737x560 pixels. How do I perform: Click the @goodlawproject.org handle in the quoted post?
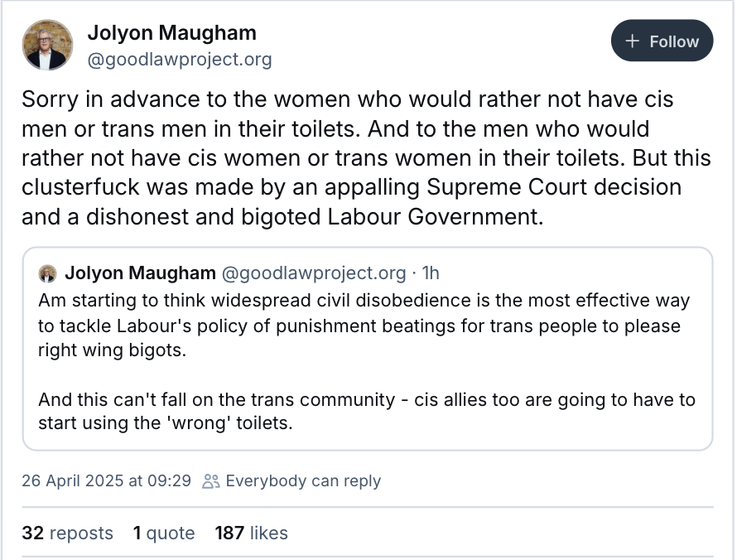point(315,273)
